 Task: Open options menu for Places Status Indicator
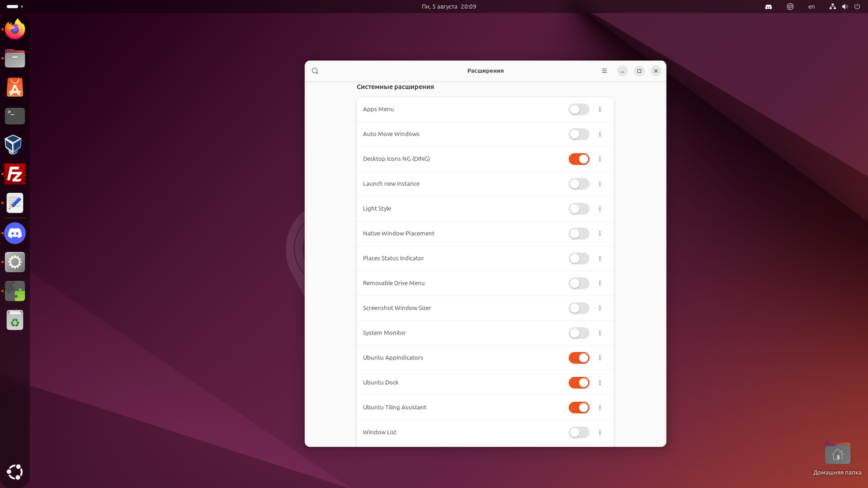(600, 259)
